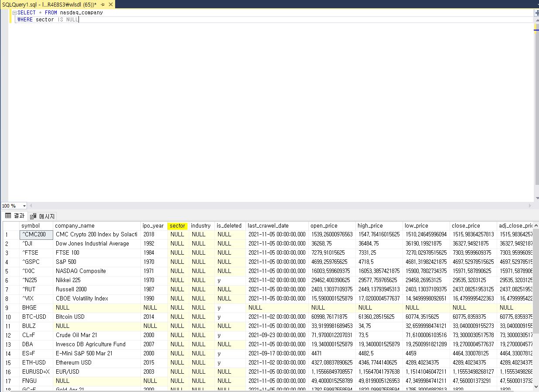This screenshot has height=392, width=539.
Task: Select the is_deleted column header
Action: [x=230, y=226]
